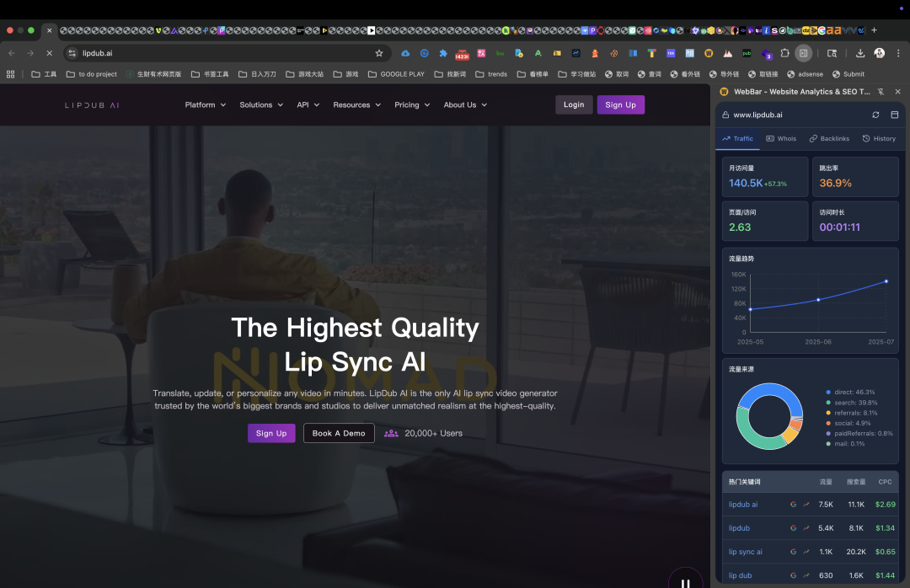Open the History tab
This screenshot has height=588, width=910.
tap(879, 139)
